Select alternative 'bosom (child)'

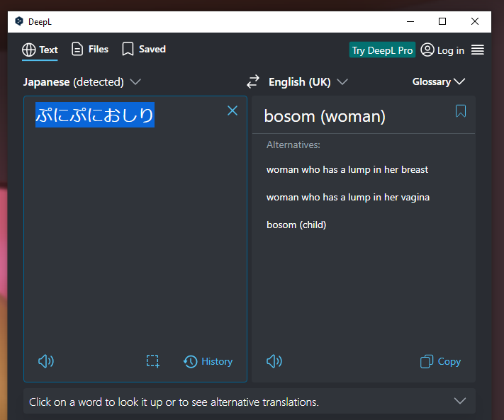[296, 225]
